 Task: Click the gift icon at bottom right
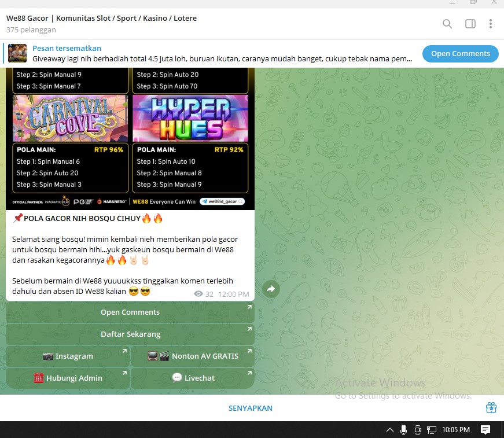coord(491,408)
